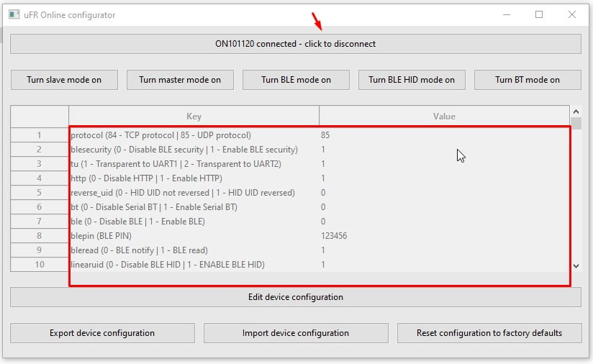This screenshot has height=364, width=593.
Task: Select row header number 1
Action: tap(40, 135)
